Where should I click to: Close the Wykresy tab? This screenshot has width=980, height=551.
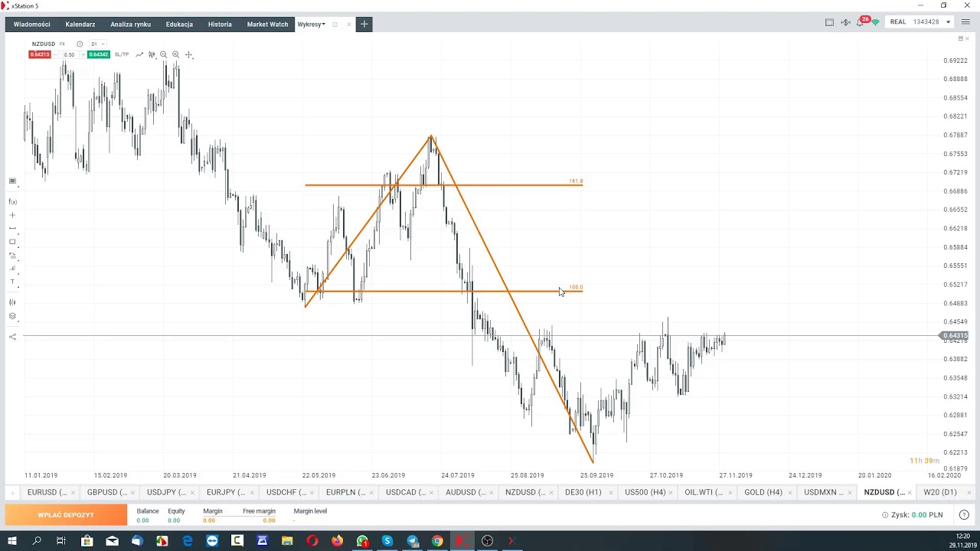348,24
